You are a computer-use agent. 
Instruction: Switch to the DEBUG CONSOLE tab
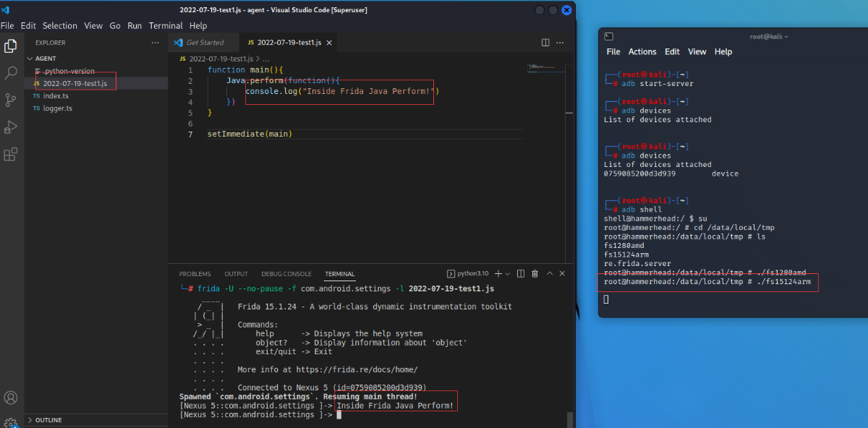pos(286,274)
